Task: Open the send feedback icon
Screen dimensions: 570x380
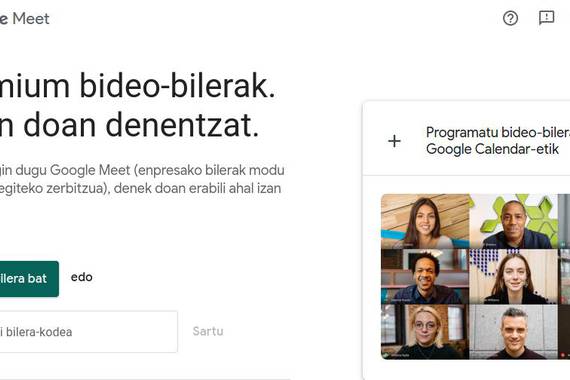Action: 546,18
